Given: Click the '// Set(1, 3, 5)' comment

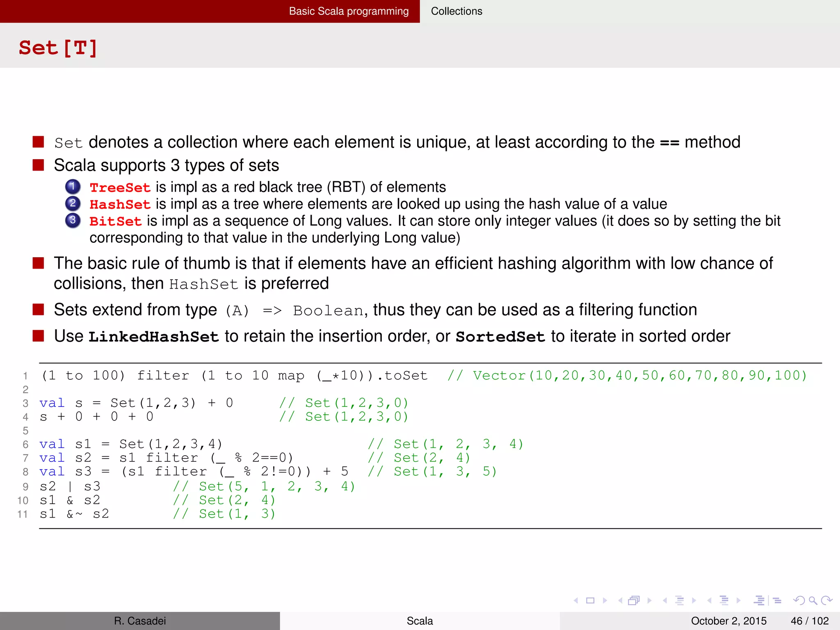Looking at the screenshot, I should click(432, 472).
